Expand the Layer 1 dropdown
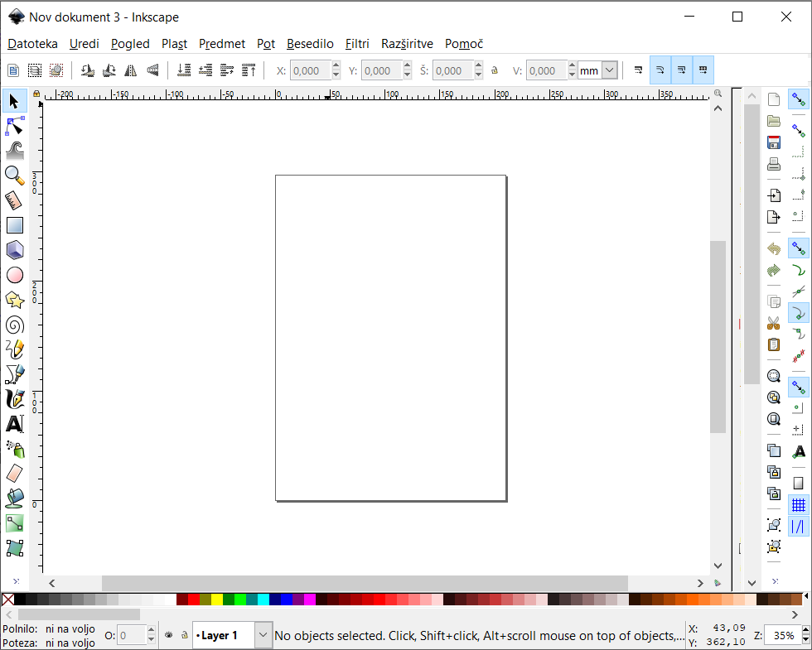Screen dimensions: 812x650 (x=263, y=635)
